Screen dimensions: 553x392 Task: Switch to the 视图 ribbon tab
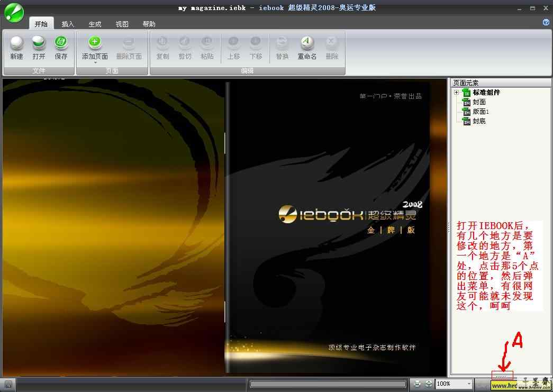pyautogui.click(x=122, y=24)
